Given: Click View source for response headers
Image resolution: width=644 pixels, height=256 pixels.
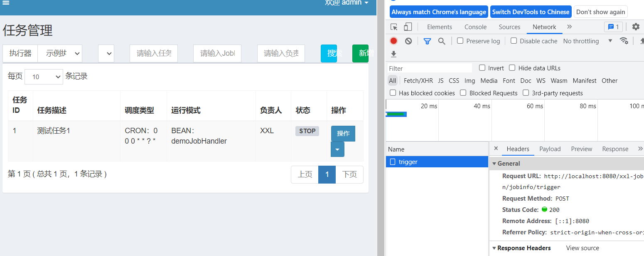Looking at the screenshot, I should (583, 248).
